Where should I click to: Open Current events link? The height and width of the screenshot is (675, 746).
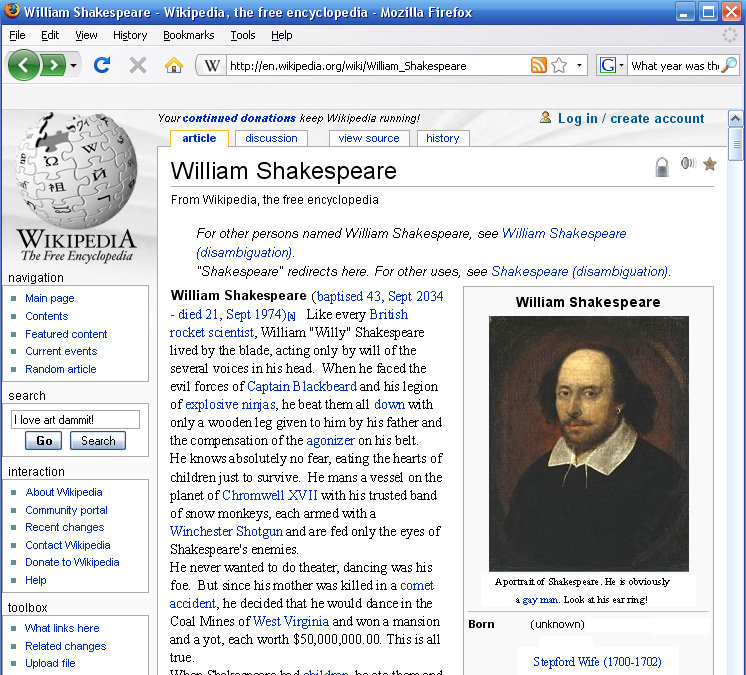click(61, 351)
